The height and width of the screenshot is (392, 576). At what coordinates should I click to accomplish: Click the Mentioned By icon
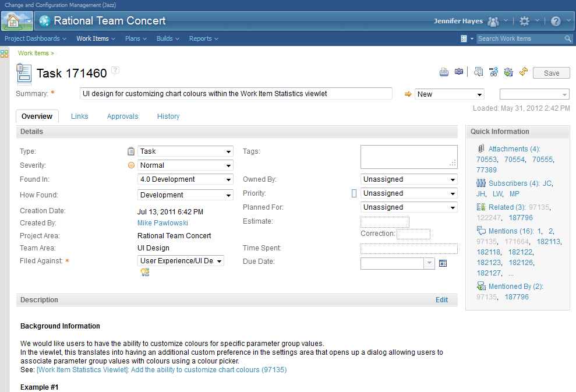coord(481,286)
